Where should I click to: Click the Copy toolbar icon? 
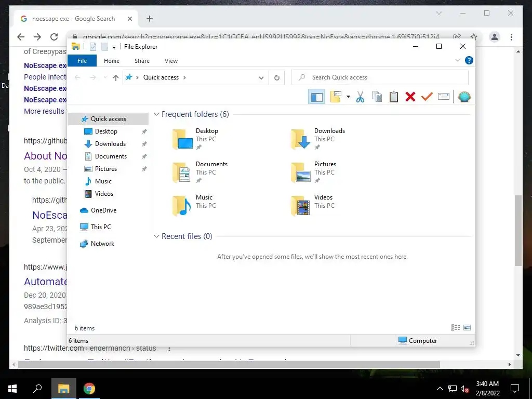[x=377, y=97]
